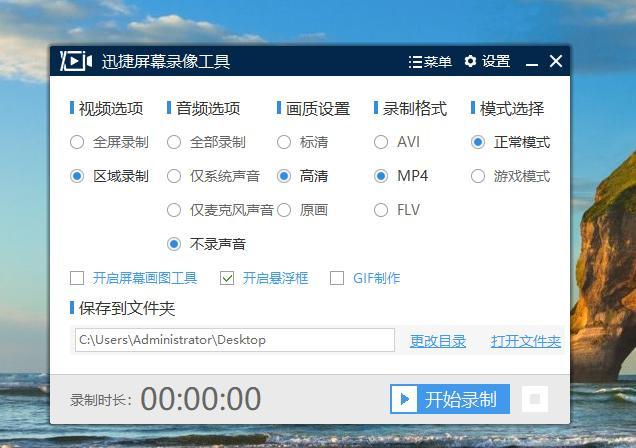Choose 仅系统声音 audio option
The width and height of the screenshot is (636, 448).
point(174,176)
